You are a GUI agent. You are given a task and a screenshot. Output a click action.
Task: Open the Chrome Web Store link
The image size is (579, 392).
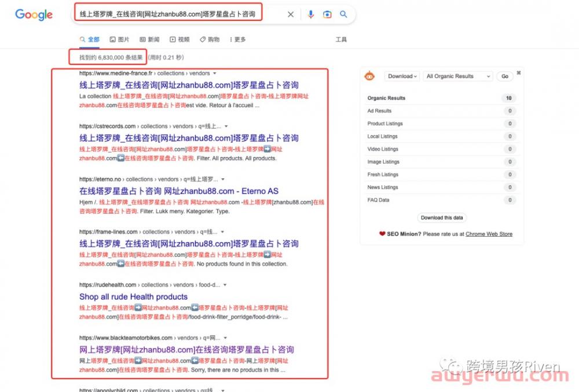click(489, 234)
